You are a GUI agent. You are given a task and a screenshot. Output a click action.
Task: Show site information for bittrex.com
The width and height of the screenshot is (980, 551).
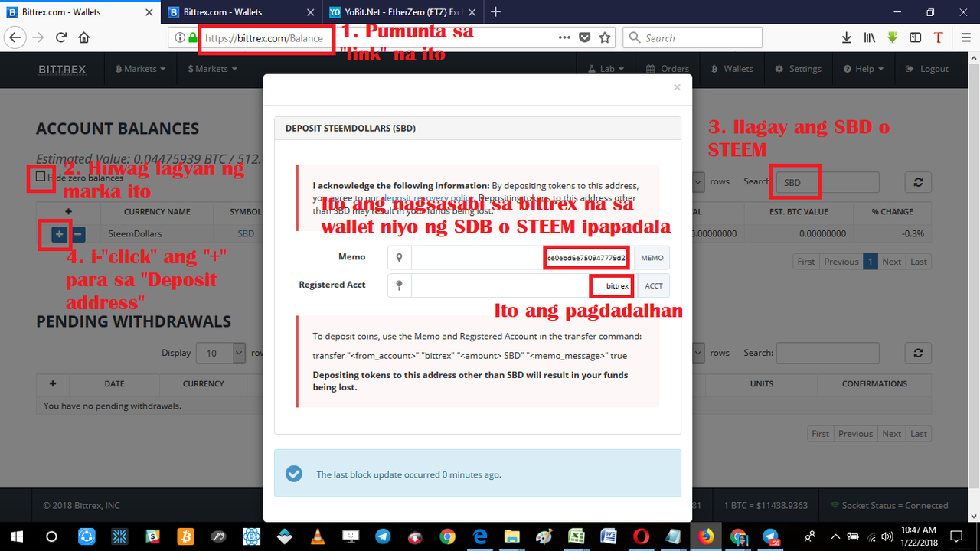click(179, 37)
